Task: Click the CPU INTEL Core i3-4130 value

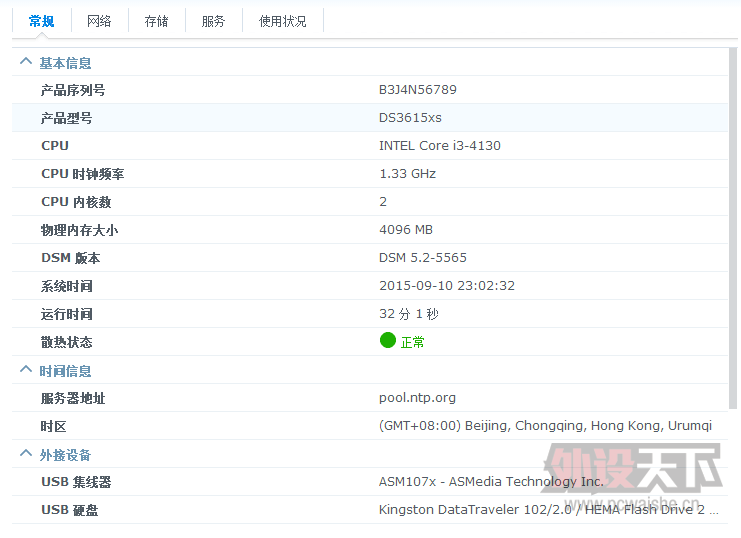Action: [439, 146]
